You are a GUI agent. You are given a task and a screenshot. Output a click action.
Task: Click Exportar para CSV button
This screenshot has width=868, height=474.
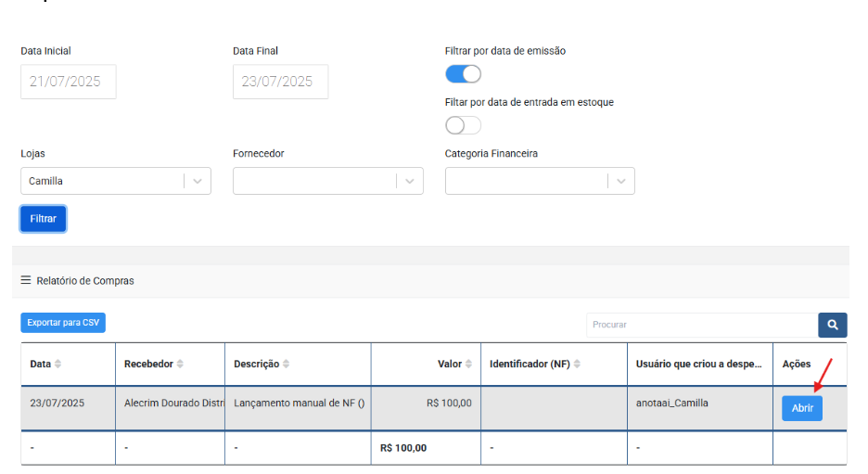(63, 323)
